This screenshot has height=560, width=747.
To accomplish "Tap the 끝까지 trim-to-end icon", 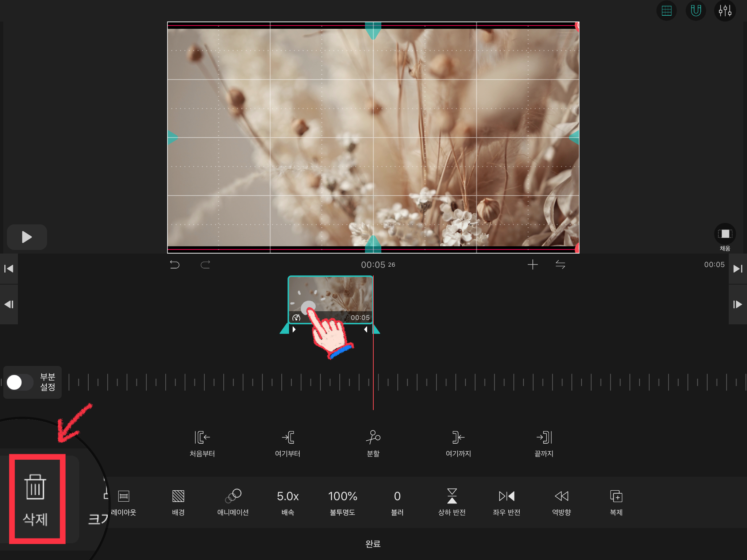I will click(x=544, y=437).
